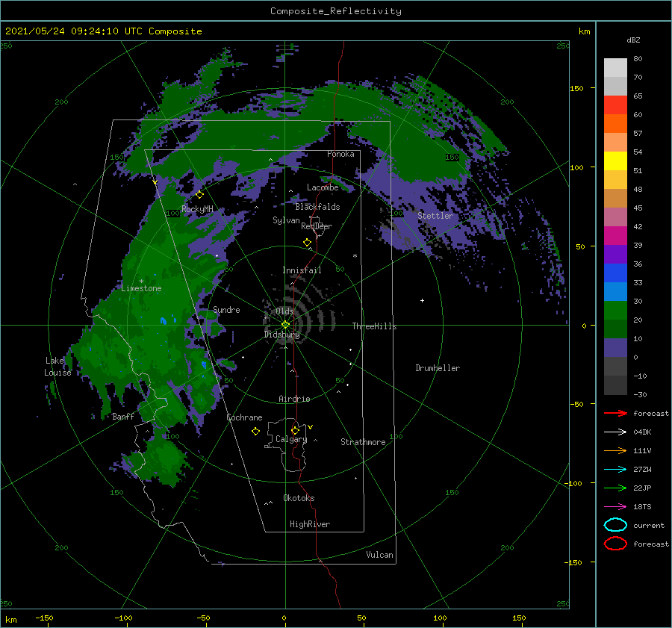The height and width of the screenshot is (628, 672).
Task: Click the Ponoka city label
Action: click(x=340, y=154)
